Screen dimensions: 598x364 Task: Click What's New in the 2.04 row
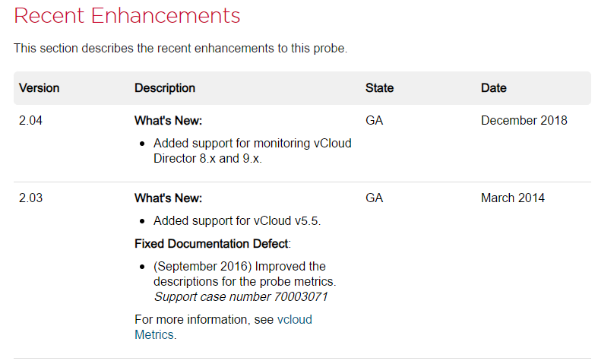168,121
